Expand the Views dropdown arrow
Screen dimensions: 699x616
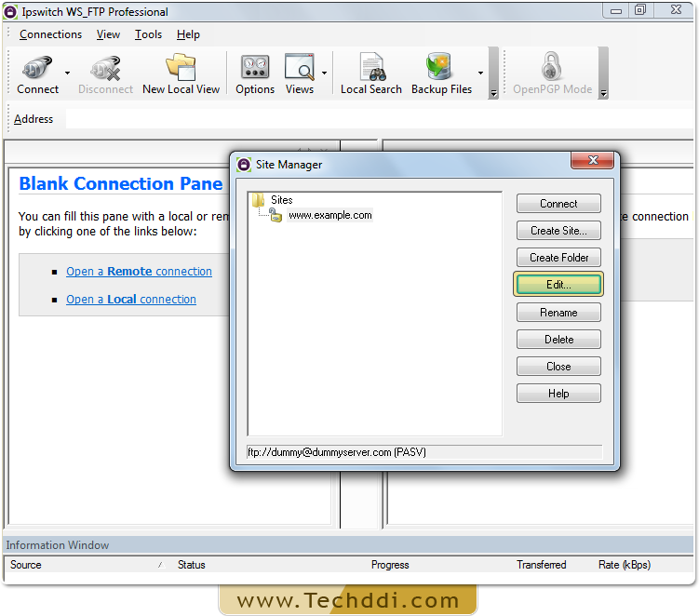click(325, 74)
